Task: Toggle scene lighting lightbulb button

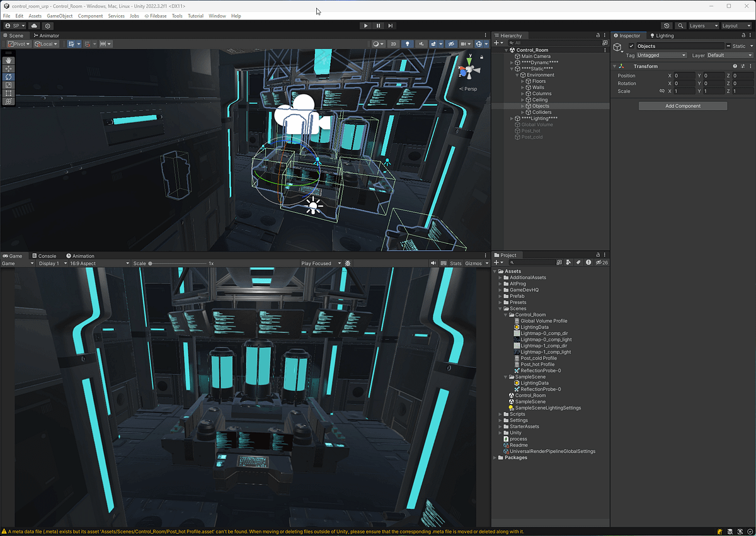Action: 408,44
